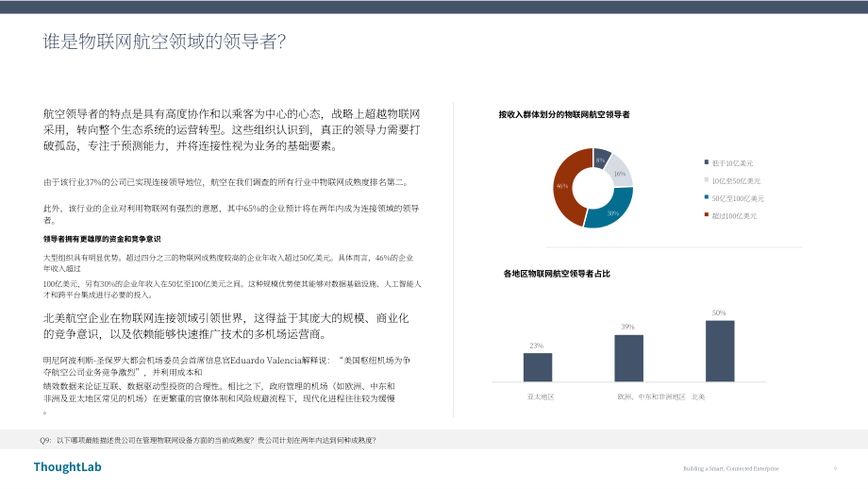Click the axis label 亚太地区
Viewport: 868px width, 489px height.
[x=541, y=397]
